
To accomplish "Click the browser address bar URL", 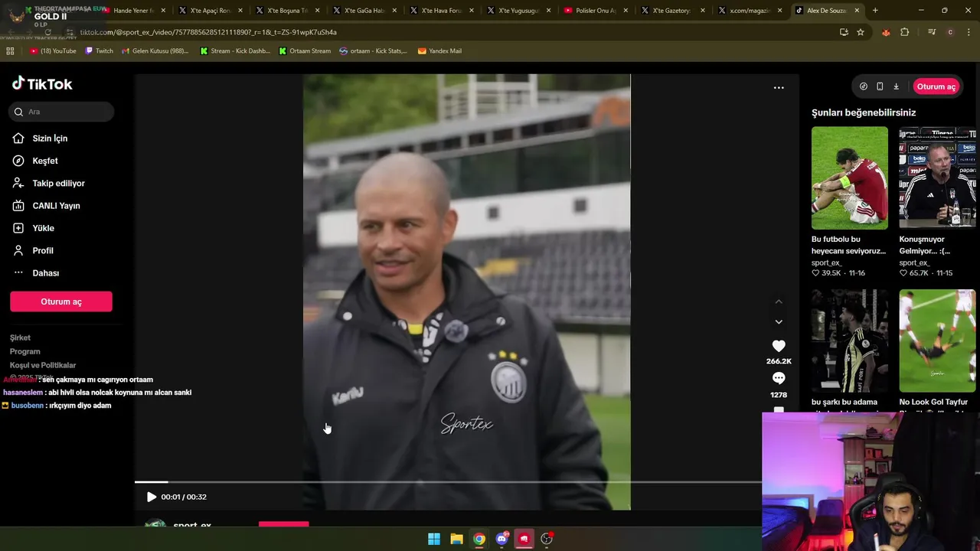I will (208, 32).
